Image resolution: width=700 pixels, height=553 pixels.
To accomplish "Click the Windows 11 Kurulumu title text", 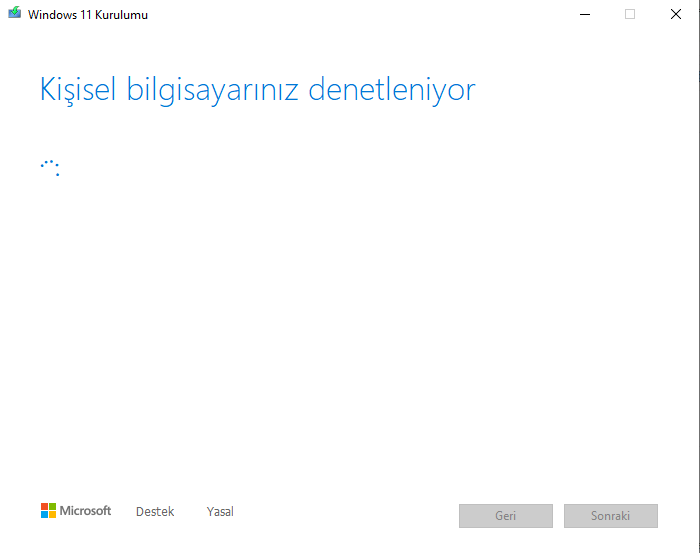I will [88, 15].
